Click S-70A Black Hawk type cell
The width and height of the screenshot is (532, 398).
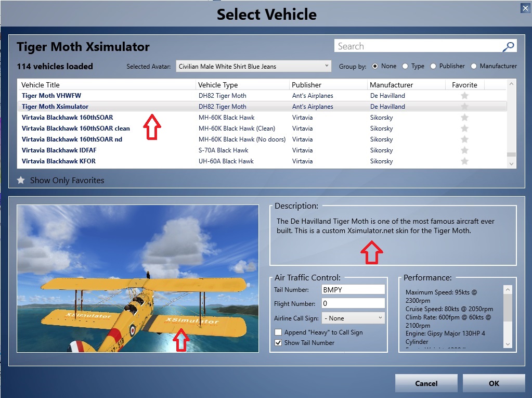coord(223,150)
